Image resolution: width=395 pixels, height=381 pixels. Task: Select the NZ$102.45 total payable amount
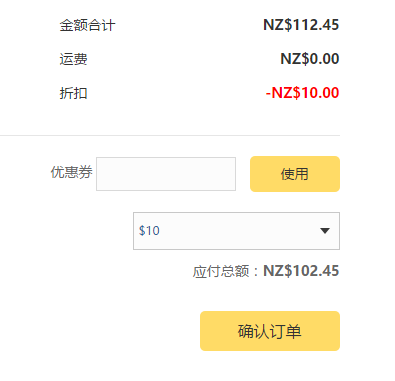pos(301,271)
